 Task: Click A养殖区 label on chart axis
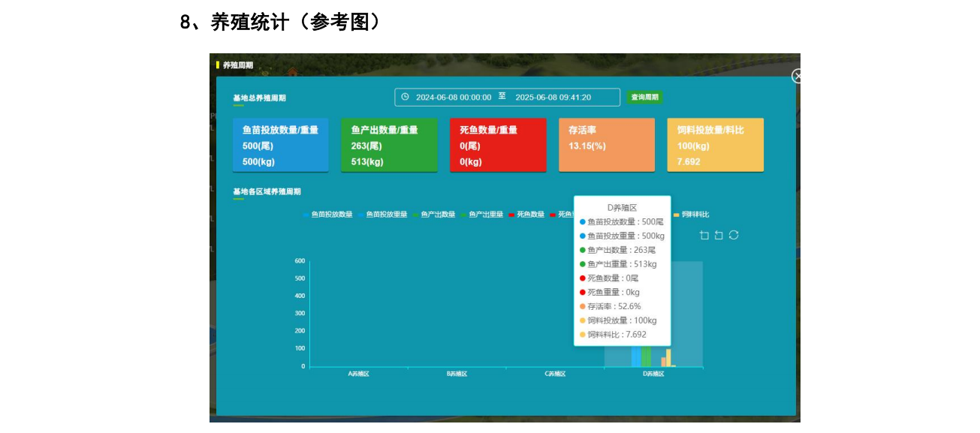coord(358,374)
